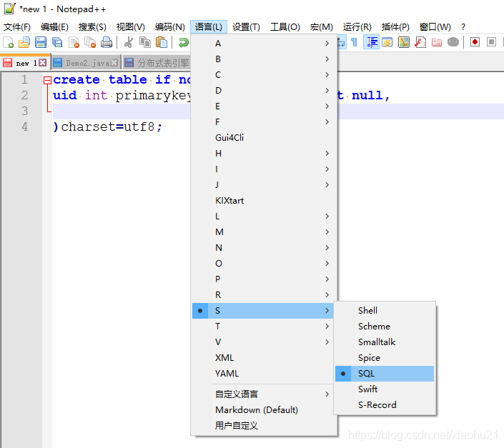Close the 语言(L) menu
The width and height of the screenshot is (504, 448).
point(209,27)
